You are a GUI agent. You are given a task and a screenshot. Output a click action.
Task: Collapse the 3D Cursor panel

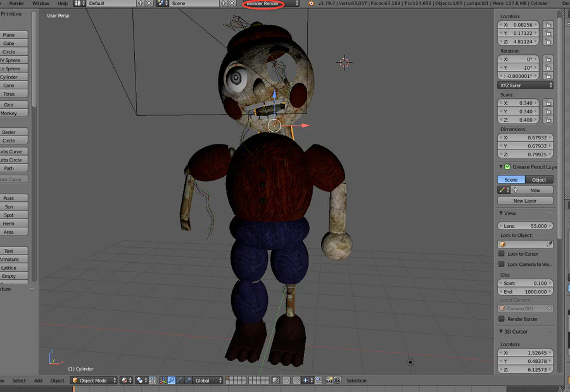point(501,332)
